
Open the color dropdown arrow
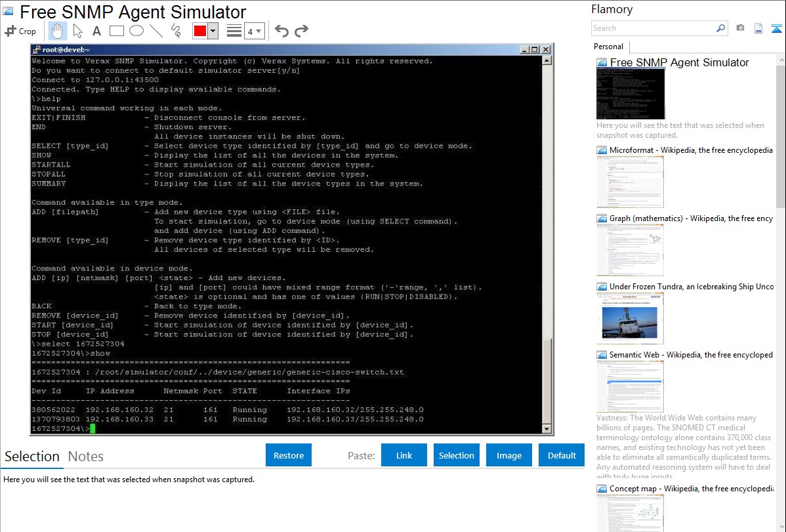[213, 31]
